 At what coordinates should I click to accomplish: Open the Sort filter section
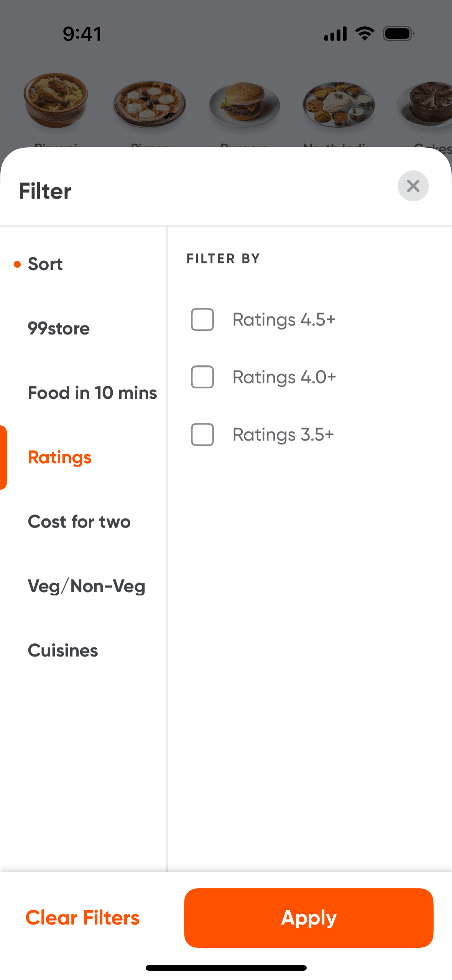(x=45, y=264)
